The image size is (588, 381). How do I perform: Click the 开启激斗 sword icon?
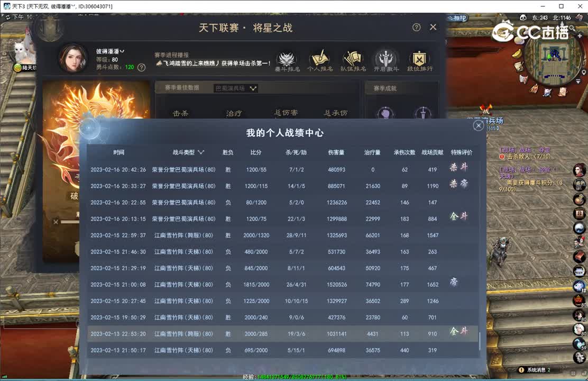pyautogui.click(x=386, y=60)
